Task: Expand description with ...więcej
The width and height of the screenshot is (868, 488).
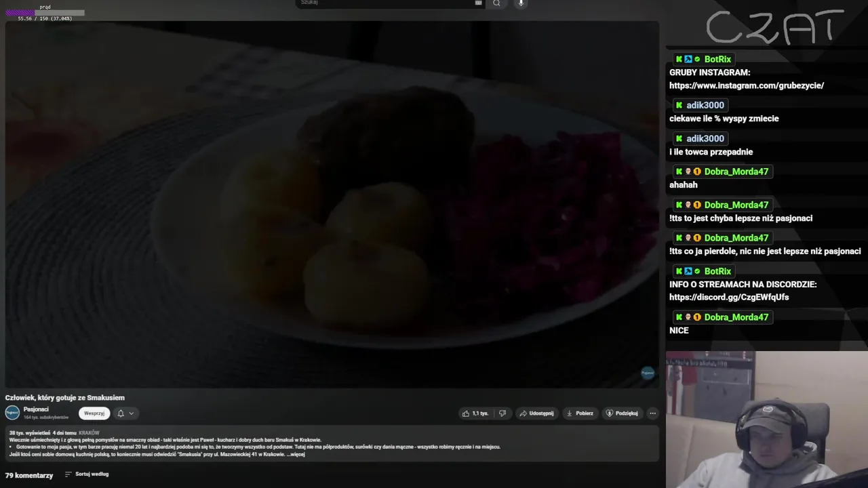Action: [x=296, y=454]
